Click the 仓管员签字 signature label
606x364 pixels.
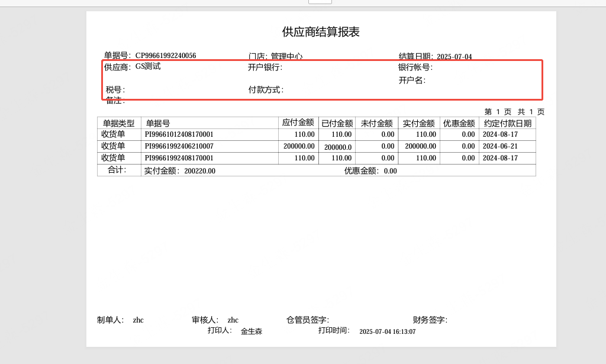pyautogui.click(x=308, y=320)
